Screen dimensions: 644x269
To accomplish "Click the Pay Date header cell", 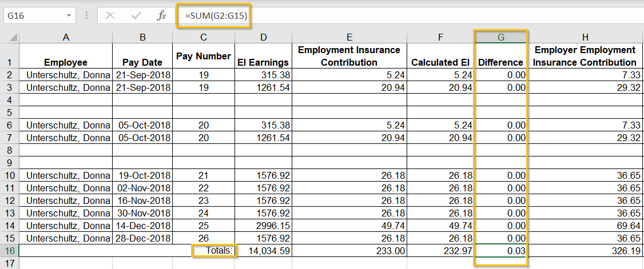I will click(x=142, y=56).
